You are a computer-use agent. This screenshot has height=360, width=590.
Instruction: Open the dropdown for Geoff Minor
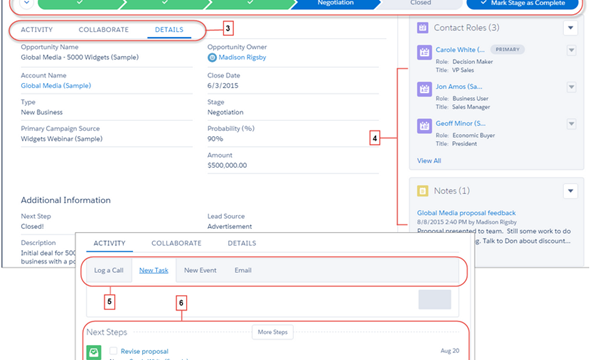571,124
